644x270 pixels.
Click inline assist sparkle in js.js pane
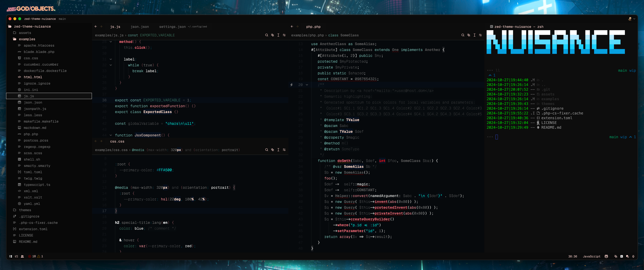tap(273, 35)
